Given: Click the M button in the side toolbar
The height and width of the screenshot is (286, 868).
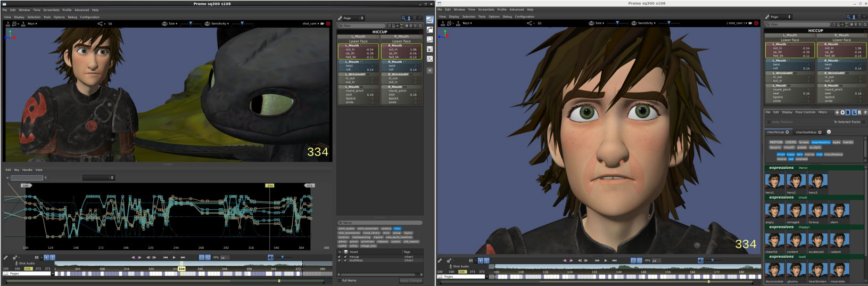Looking at the screenshot, I should coord(429,70).
